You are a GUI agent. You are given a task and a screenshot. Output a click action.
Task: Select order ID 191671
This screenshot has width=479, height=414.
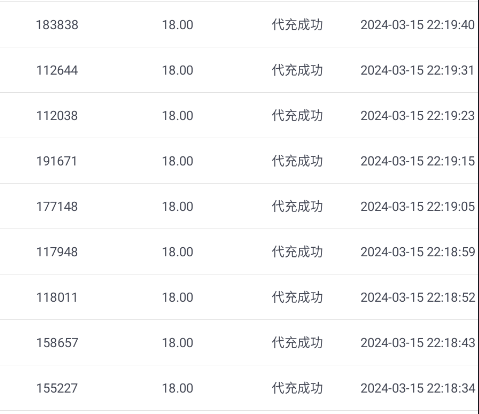click(57, 161)
